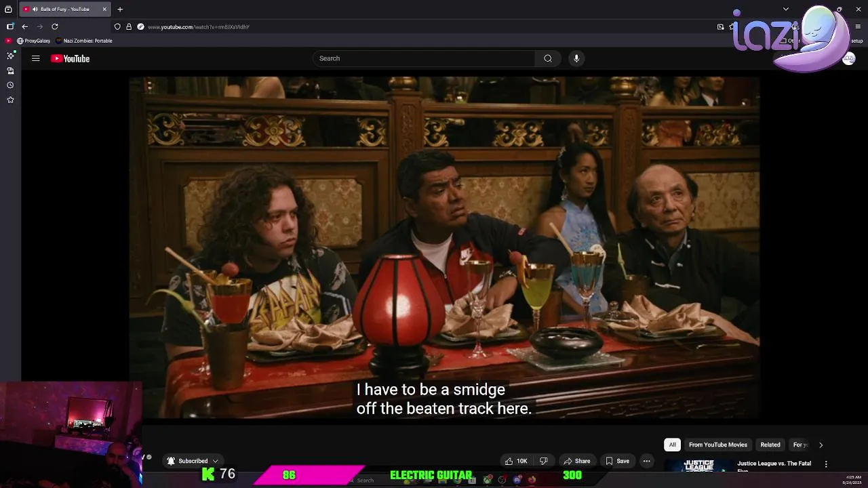
Task: Click the shield tracking protection icon
Action: (117, 26)
